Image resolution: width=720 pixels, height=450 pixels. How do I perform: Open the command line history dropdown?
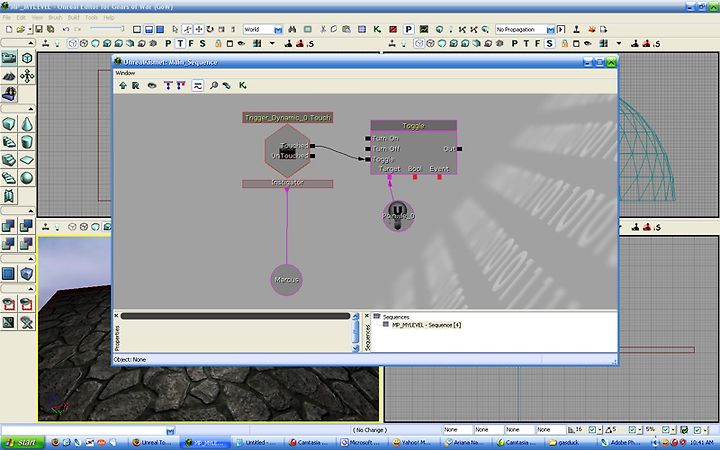[x=170, y=431]
